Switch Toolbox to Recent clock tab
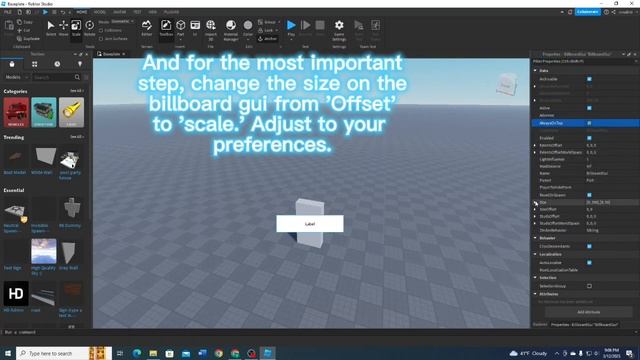Image resolution: width=640 pixels, height=360 pixels. coord(57,64)
